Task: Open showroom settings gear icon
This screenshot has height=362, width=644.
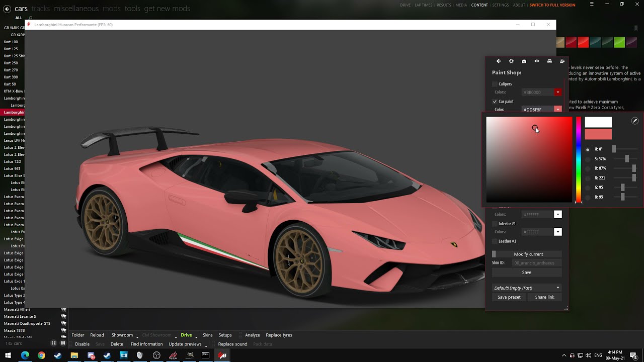Action: (x=511, y=61)
